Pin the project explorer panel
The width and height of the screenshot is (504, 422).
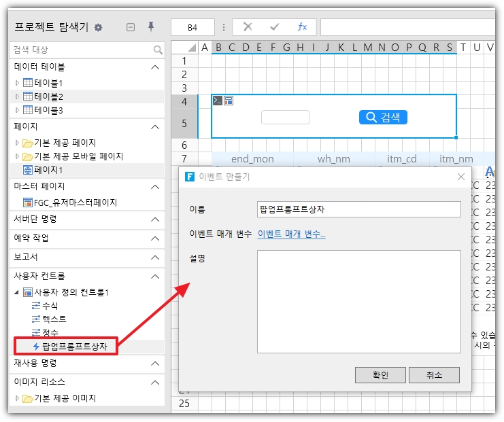click(151, 27)
